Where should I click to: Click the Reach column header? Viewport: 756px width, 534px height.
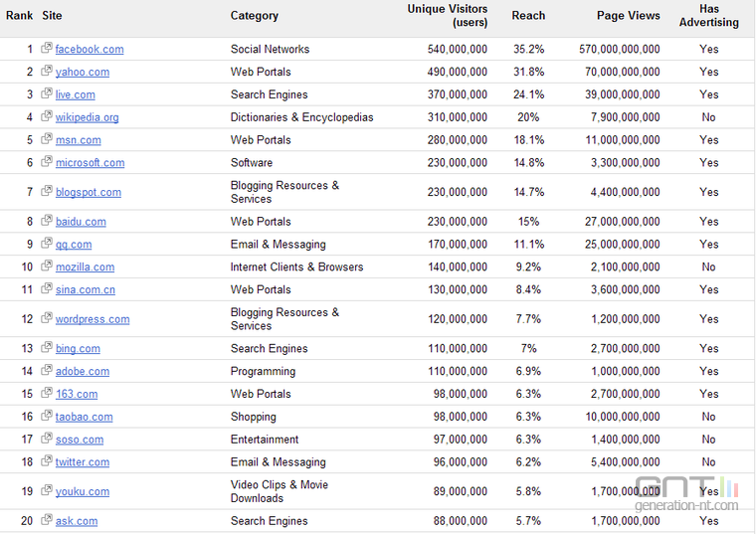[528, 16]
